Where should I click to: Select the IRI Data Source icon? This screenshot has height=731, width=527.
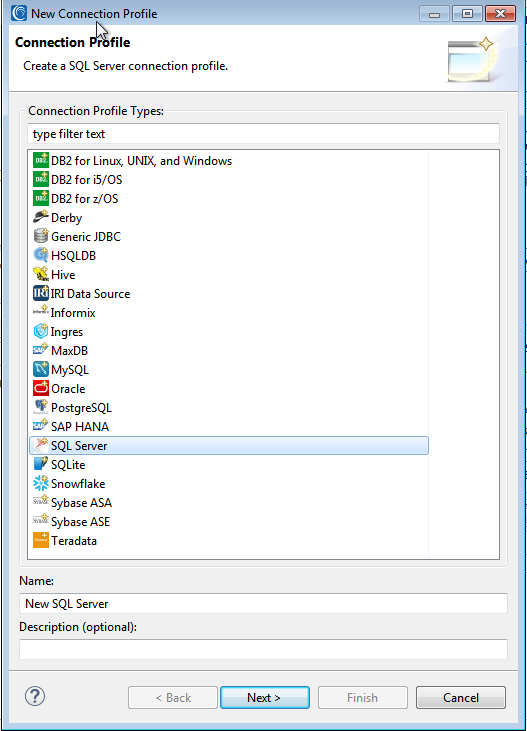pyautogui.click(x=41, y=293)
